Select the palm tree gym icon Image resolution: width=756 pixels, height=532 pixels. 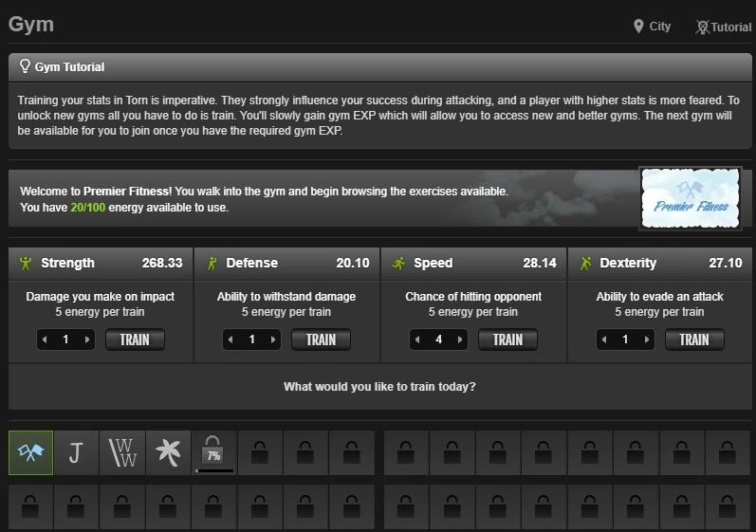pos(168,452)
